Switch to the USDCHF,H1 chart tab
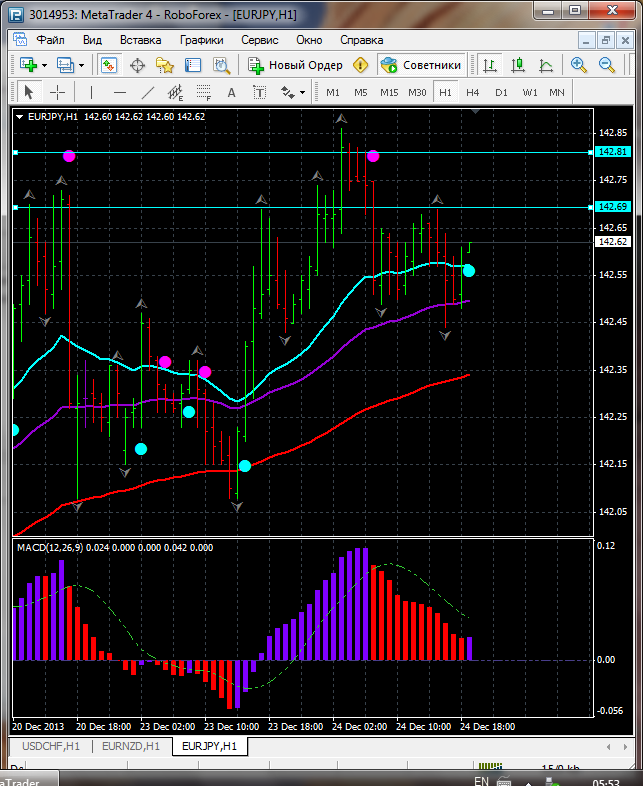This screenshot has height=786, width=643. tap(50, 746)
